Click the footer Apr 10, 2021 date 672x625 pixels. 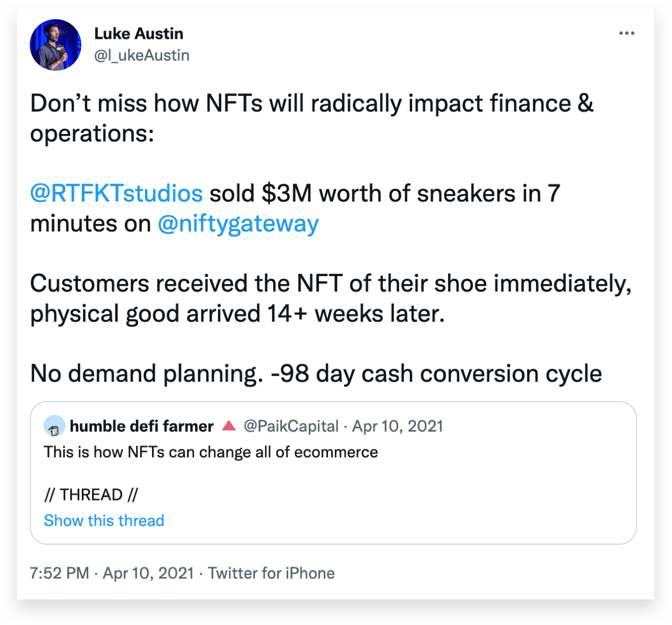(x=148, y=573)
